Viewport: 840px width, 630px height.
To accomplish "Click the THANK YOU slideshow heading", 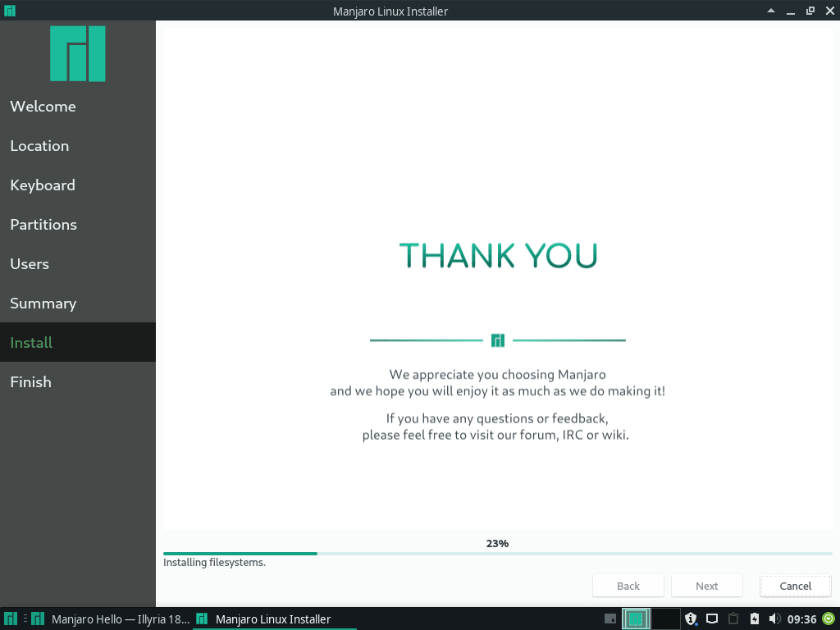I will (498, 255).
